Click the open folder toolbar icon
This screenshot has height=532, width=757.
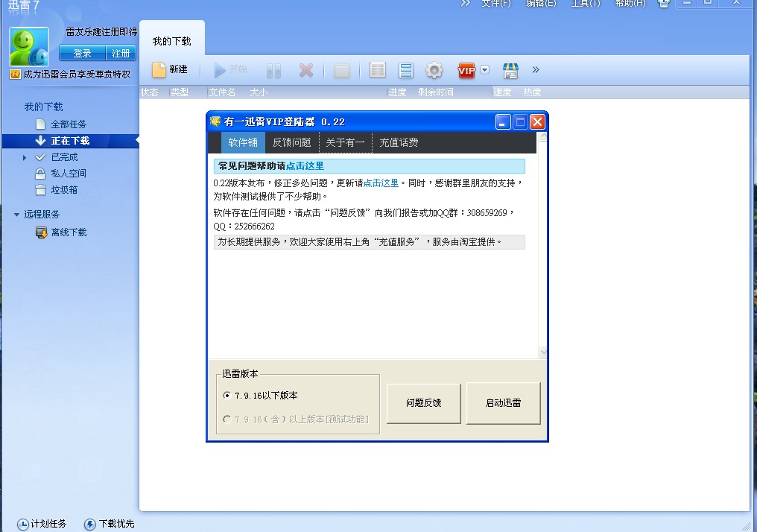point(342,71)
